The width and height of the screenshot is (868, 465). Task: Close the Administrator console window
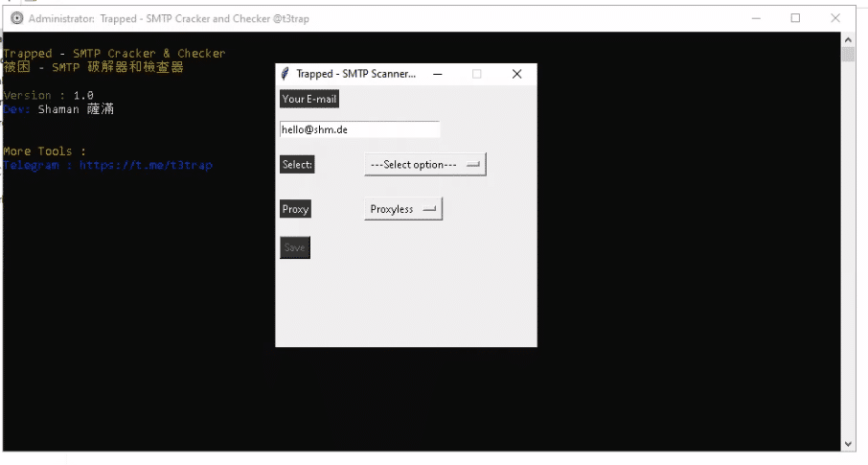click(835, 18)
